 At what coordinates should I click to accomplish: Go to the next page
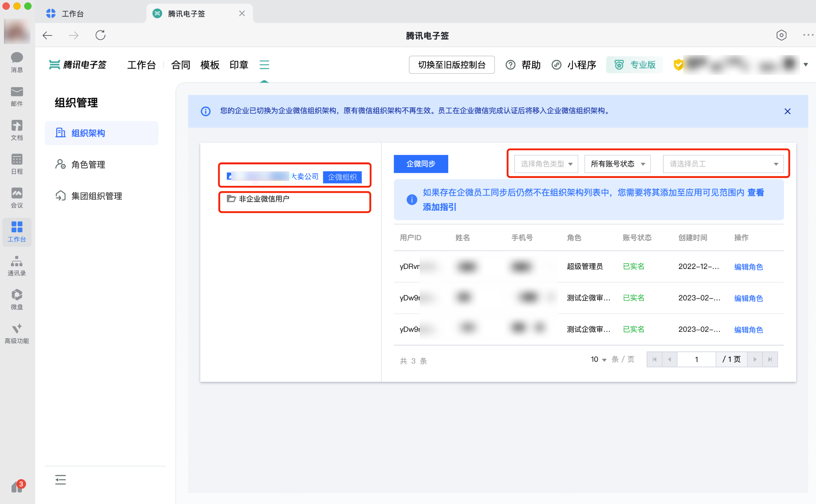click(x=755, y=359)
